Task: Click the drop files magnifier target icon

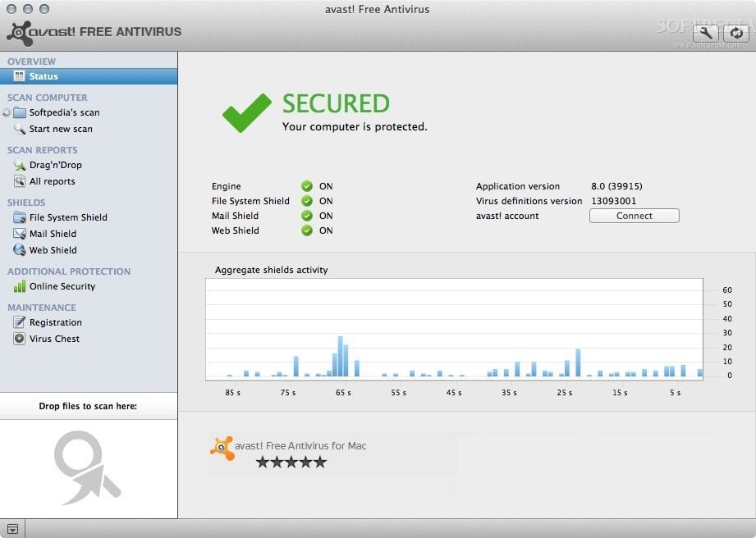Action: [87, 467]
